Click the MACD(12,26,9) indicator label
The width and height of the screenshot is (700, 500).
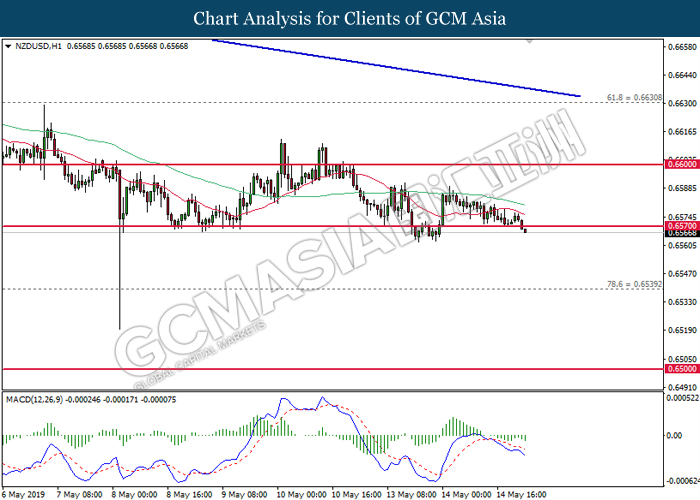35,400
